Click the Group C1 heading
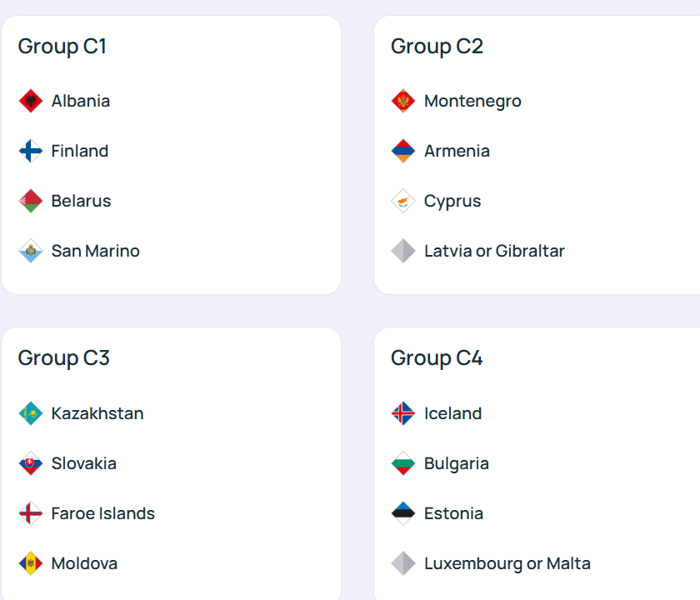700x600 pixels. pos(62,46)
